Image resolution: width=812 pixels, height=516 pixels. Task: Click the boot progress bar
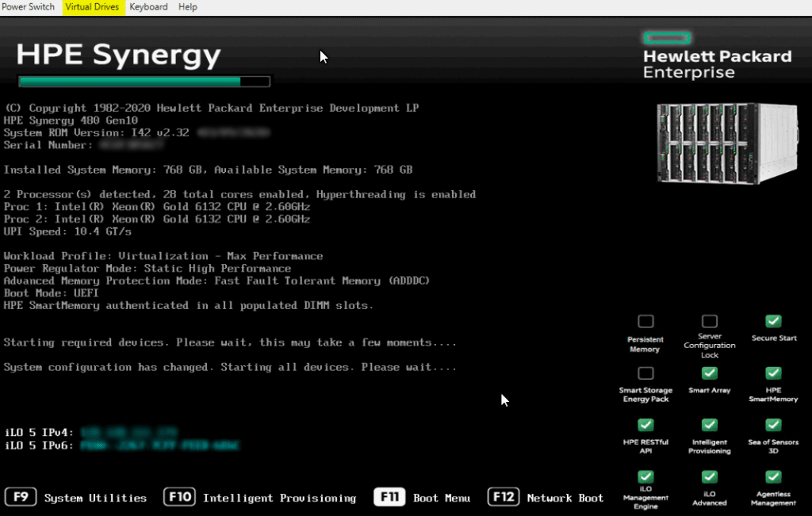[x=143, y=80]
